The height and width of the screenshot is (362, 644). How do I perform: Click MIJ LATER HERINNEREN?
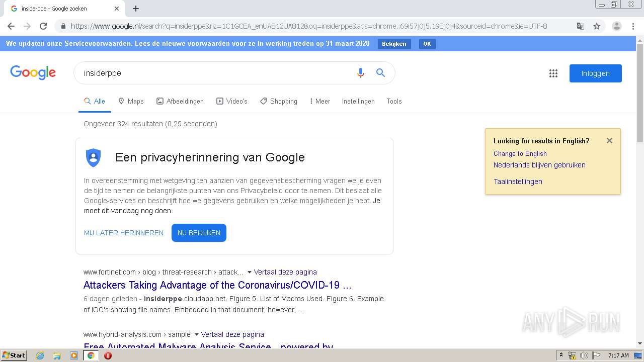pos(124,233)
